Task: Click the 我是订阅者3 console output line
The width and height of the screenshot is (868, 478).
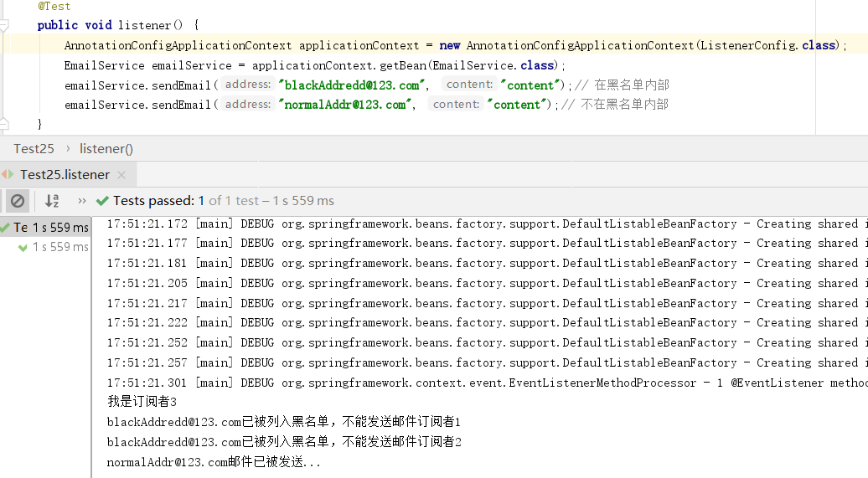Action: tap(142, 402)
